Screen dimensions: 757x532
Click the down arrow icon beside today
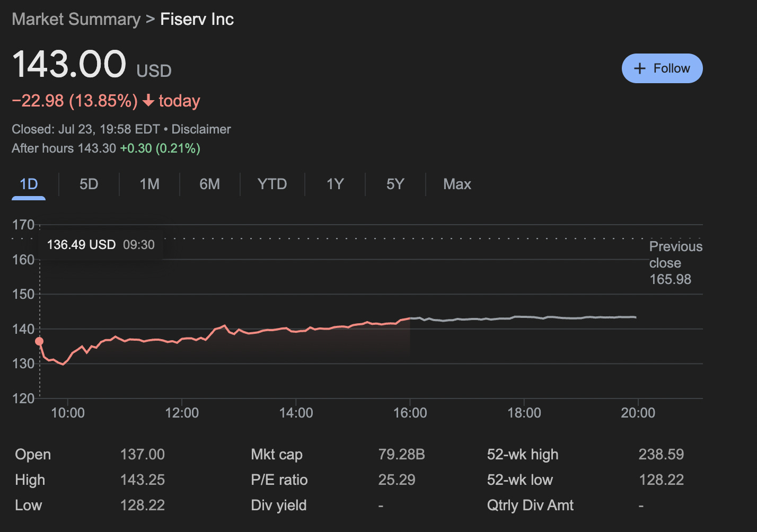click(x=148, y=101)
